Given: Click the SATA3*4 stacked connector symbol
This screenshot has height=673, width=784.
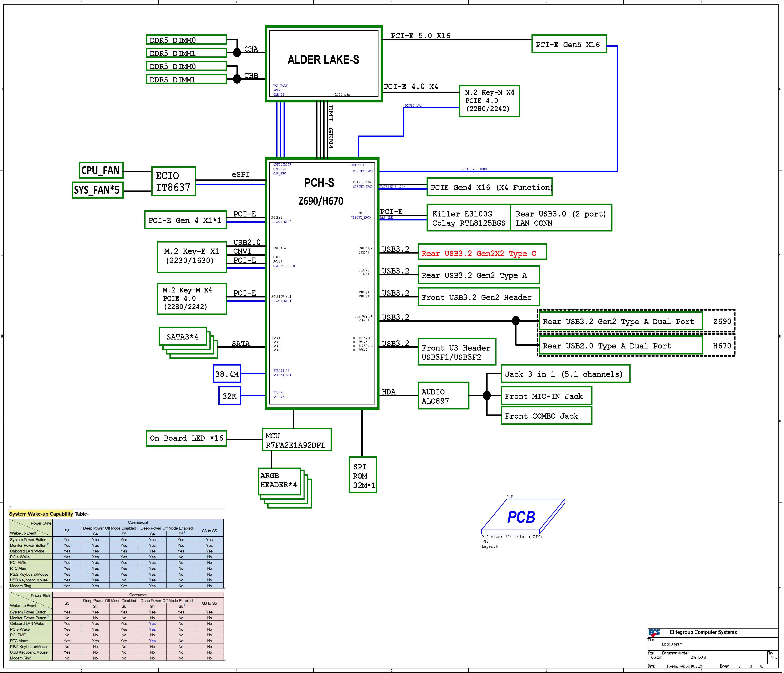Looking at the screenshot, I should [x=183, y=337].
